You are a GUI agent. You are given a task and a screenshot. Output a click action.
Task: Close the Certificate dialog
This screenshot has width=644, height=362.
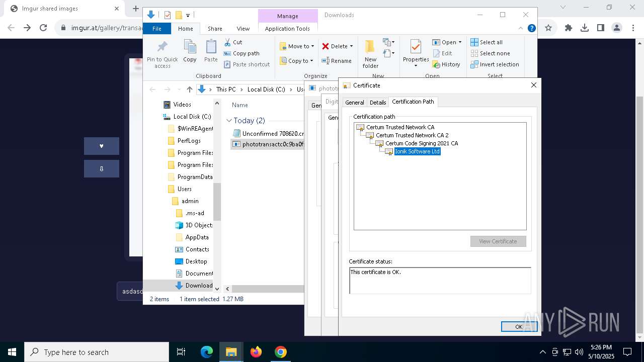click(534, 85)
